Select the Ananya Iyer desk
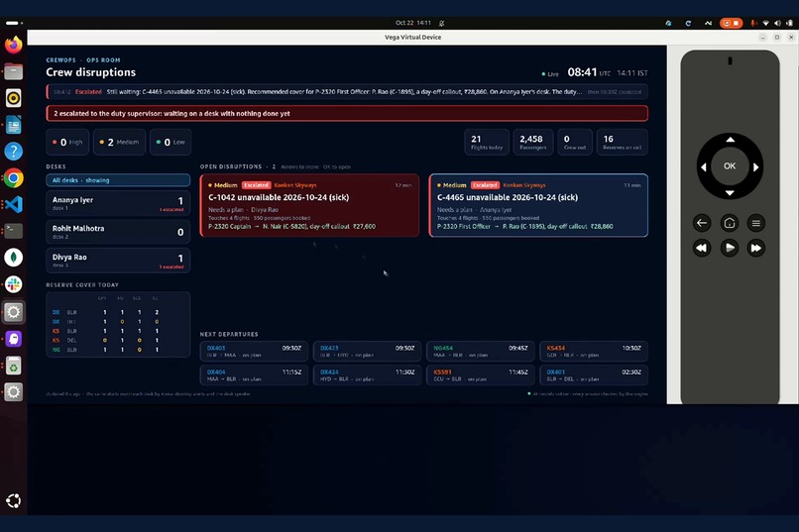 118,203
